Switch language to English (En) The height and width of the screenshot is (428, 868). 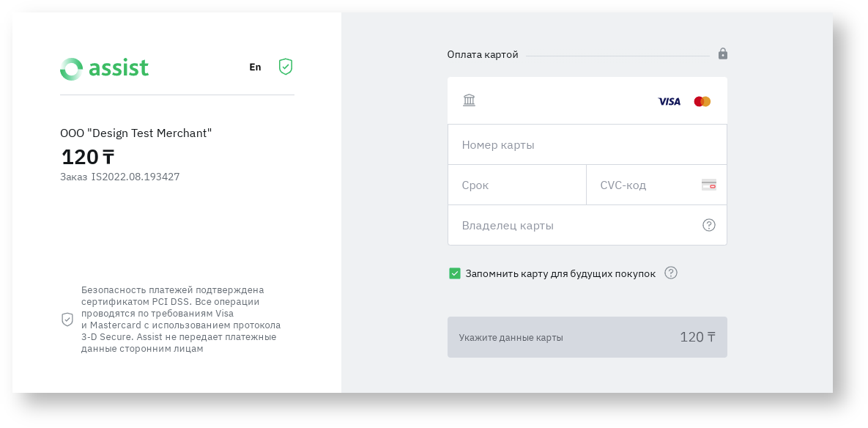(255, 67)
